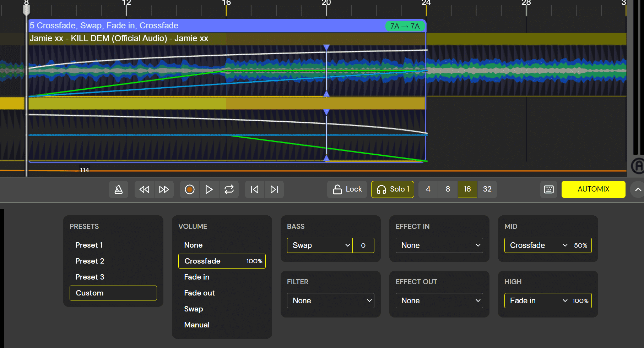The image size is (644, 348).
Task: Click the playhead marker at bar 8
Action: tap(26, 10)
